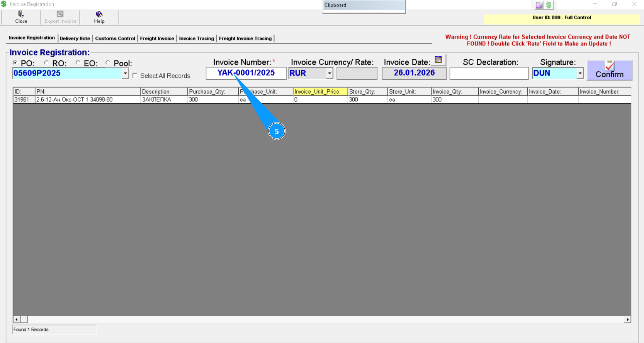644x343 pixels.
Task: Click the Invoice_Unit_Price cell showing 0
Action: [x=320, y=99]
